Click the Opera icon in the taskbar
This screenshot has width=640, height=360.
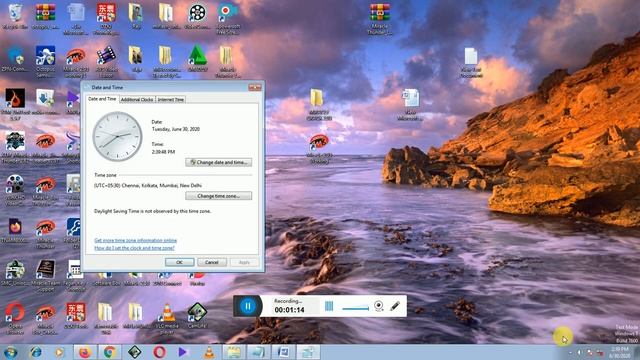click(160, 352)
